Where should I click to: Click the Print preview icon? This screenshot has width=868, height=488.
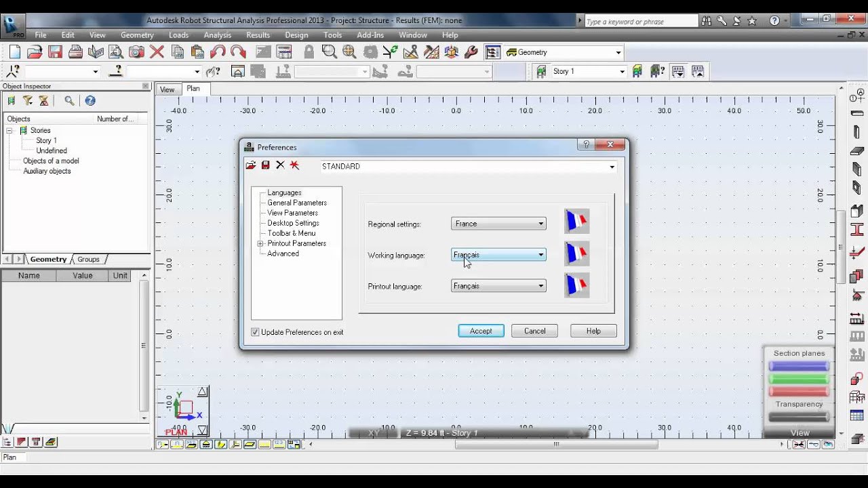point(116,52)
